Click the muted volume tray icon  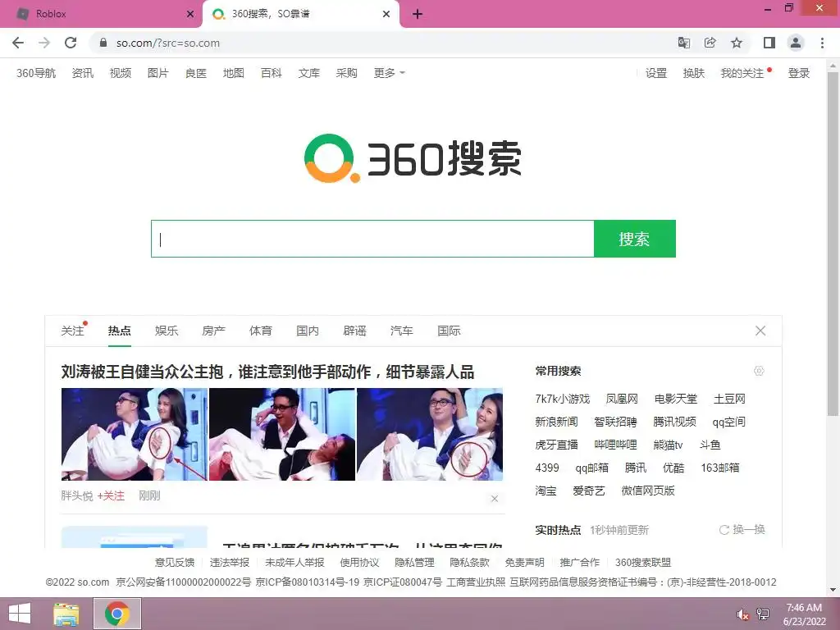[742, 614]
